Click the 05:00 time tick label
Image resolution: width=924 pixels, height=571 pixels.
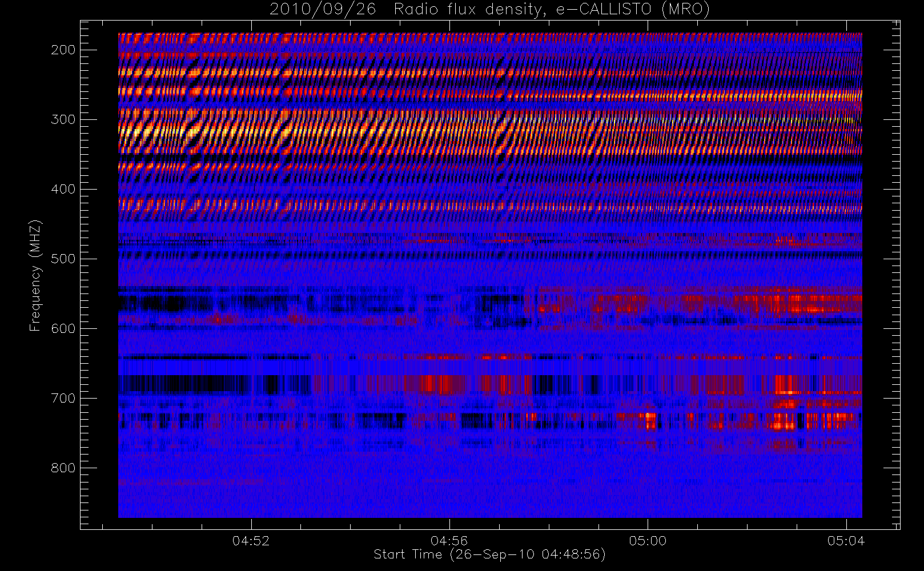(648, 541)
